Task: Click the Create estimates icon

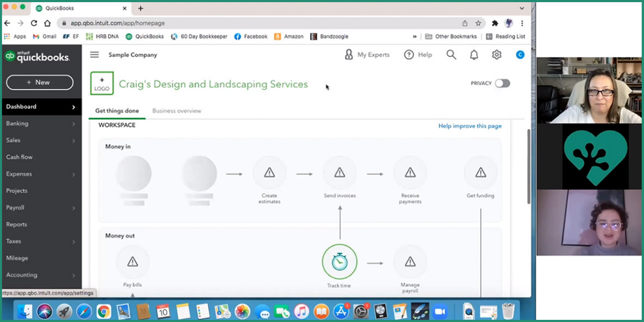Action: click(269, 173)
